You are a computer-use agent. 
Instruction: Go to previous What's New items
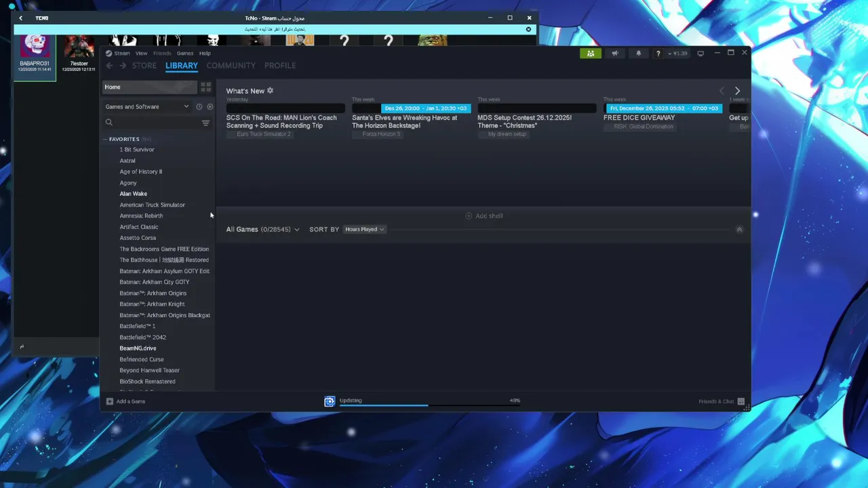pyautogui.click(x=722, y=91)
